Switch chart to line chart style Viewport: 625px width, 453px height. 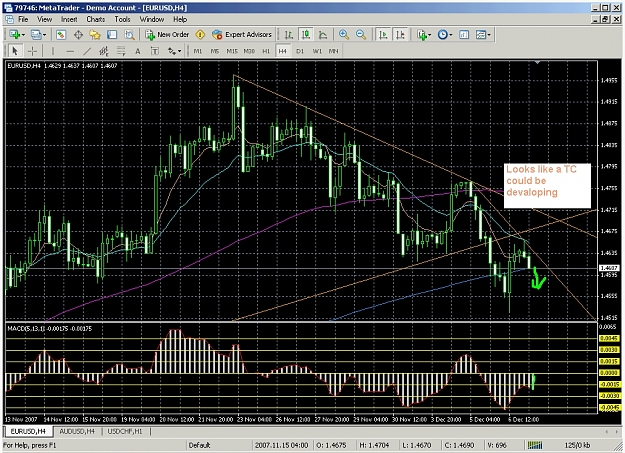(x=323, y=35)
